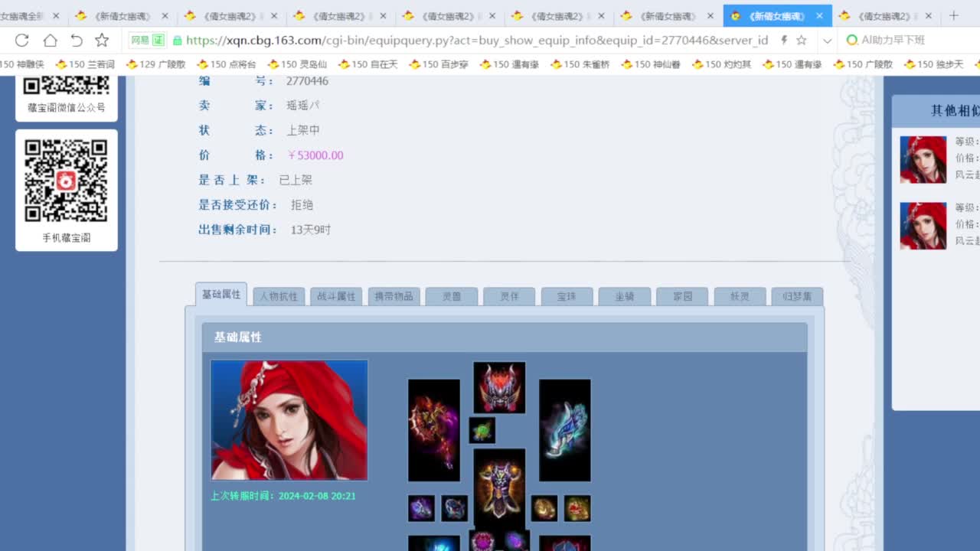Open the 150 灵岛仙 bookmark

298,64
